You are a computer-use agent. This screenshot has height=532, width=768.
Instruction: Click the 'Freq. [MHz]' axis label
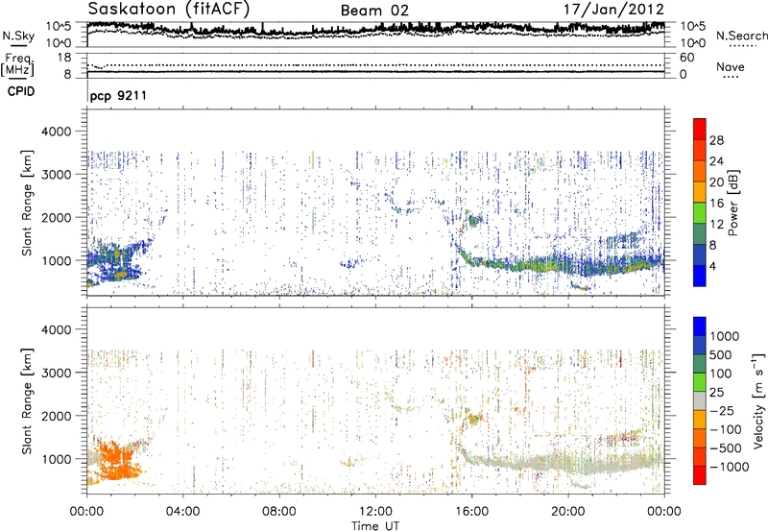17,64
